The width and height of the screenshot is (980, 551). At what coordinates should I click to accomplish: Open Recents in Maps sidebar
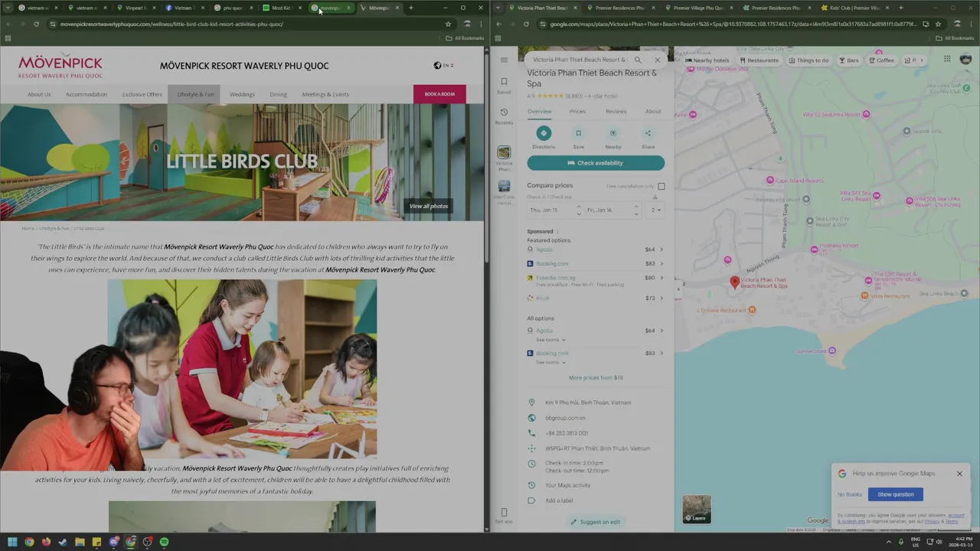pos(504,116)
